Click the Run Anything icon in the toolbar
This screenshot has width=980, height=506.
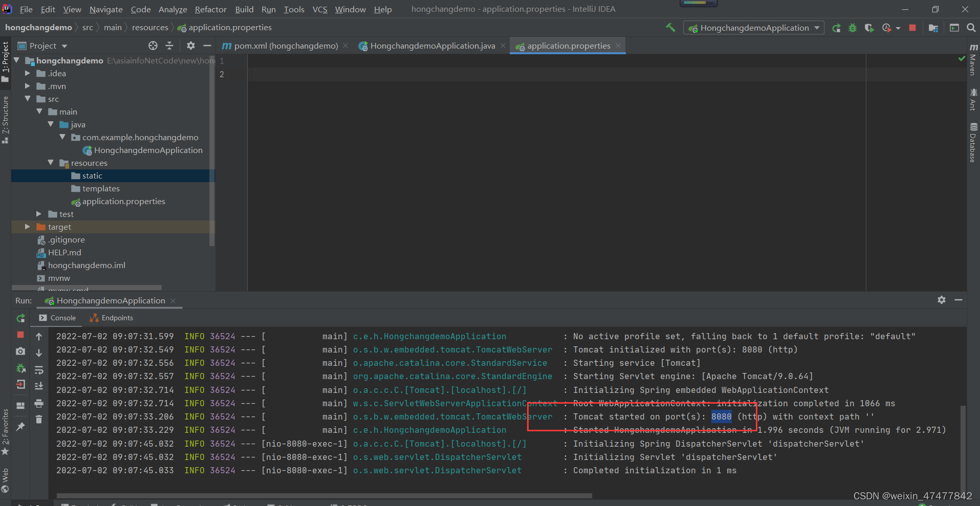pyautogui.click(x=954, y=28)
